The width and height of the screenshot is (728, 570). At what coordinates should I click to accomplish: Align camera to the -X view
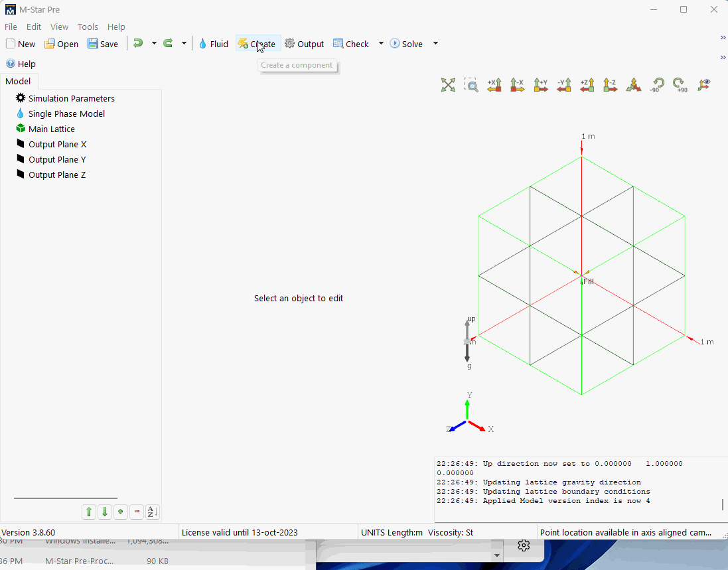517,85
